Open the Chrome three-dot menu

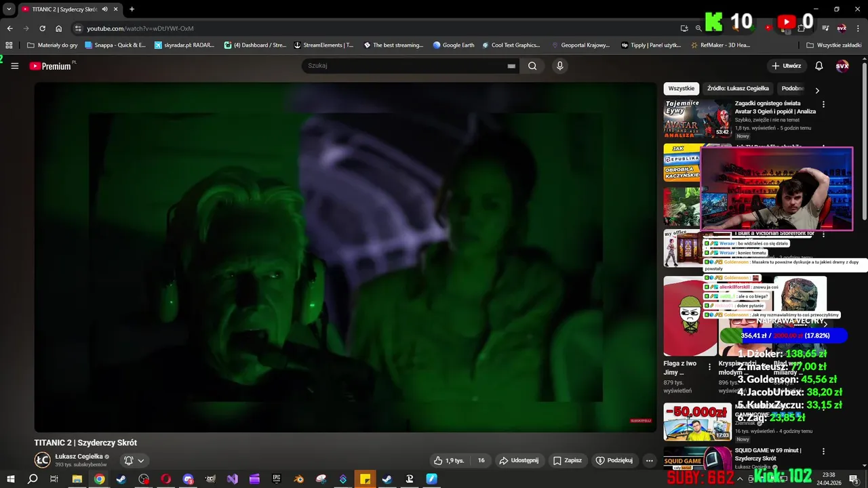pyautogui.click(x=858, y=28)
